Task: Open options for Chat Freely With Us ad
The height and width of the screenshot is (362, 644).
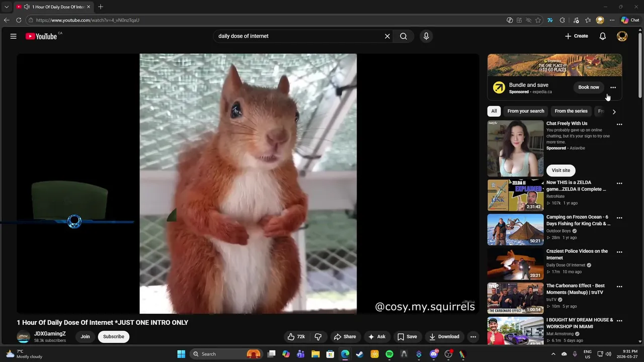Action: [x=619, y=124]
